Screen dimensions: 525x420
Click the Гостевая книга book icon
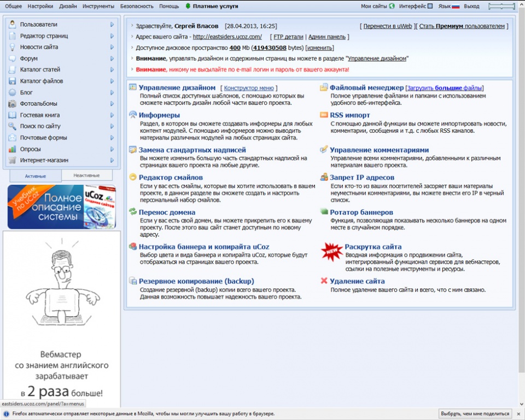coord(13,115)
